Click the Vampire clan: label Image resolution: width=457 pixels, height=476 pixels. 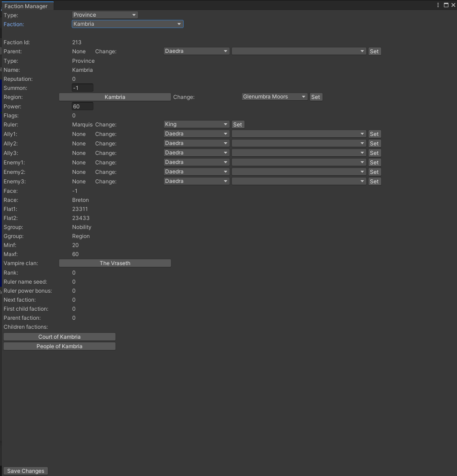coord(21,263)
